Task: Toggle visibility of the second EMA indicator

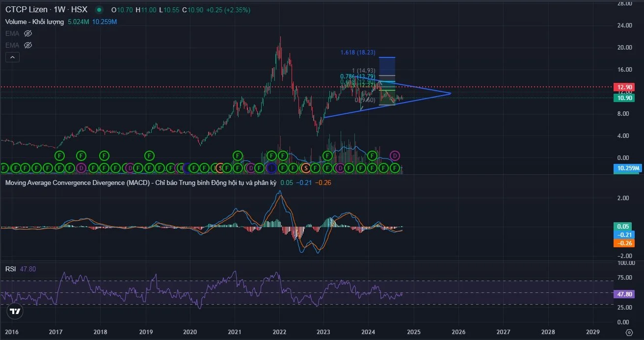Action: coord(28,45)
